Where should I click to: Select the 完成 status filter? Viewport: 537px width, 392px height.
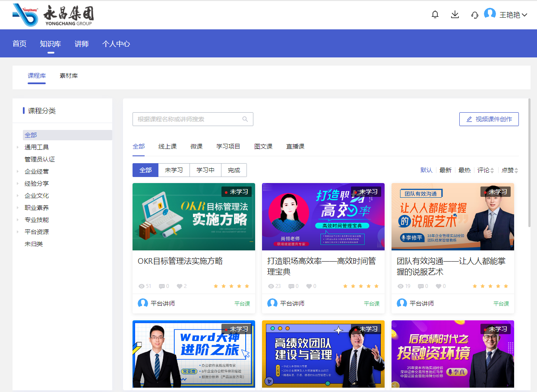point(234,170)
